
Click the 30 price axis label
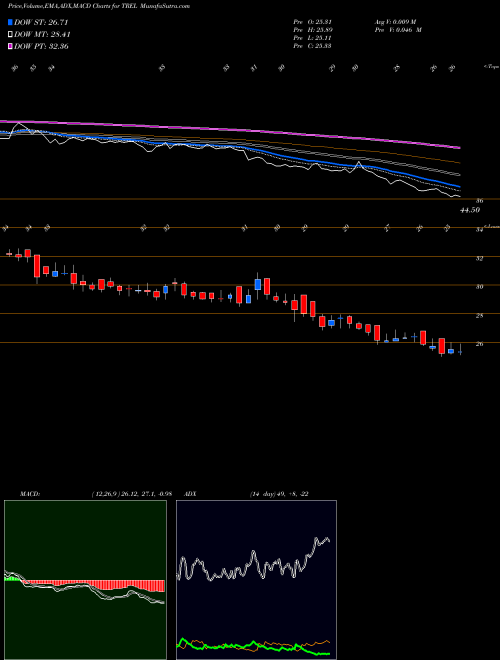click(479, 287)
